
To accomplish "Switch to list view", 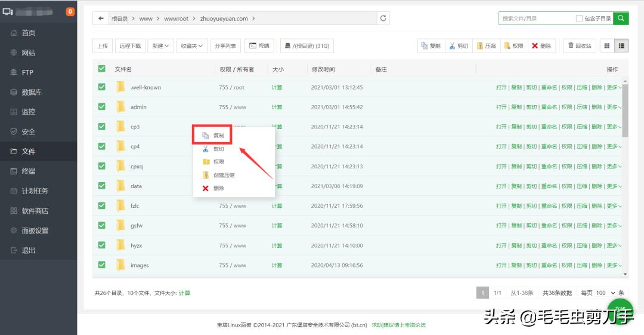I will [x=621, y=45].
